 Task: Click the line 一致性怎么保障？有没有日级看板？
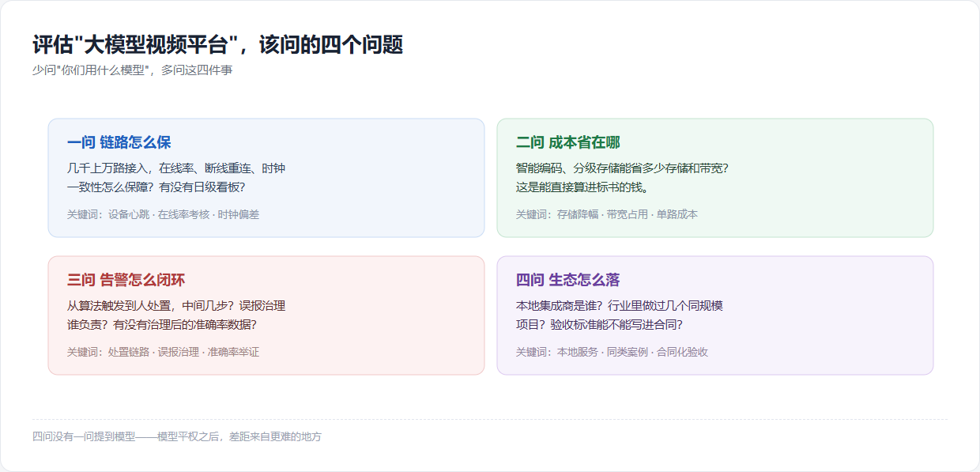coord(156,187)
